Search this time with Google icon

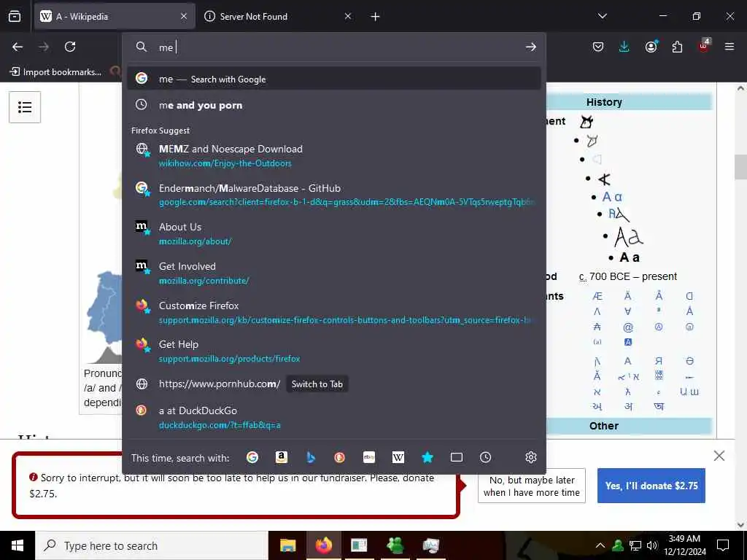click(x=252, y=457)
